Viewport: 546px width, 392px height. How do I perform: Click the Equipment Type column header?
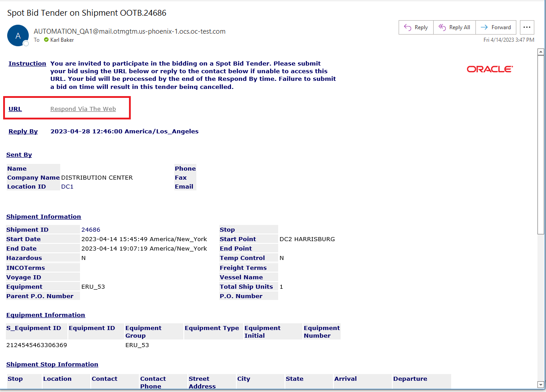[x=213, y=331]
